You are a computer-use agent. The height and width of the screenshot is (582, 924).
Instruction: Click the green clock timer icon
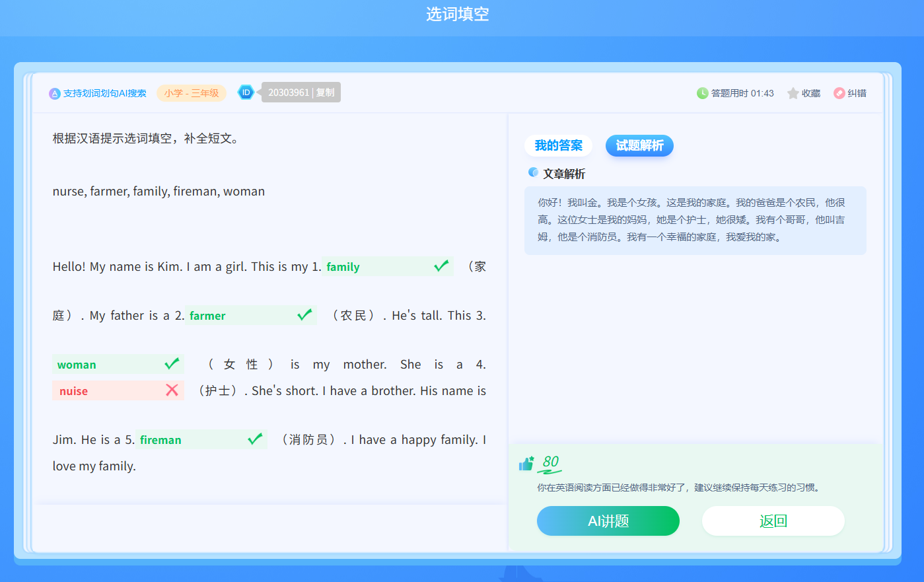[x=702, y=93]
